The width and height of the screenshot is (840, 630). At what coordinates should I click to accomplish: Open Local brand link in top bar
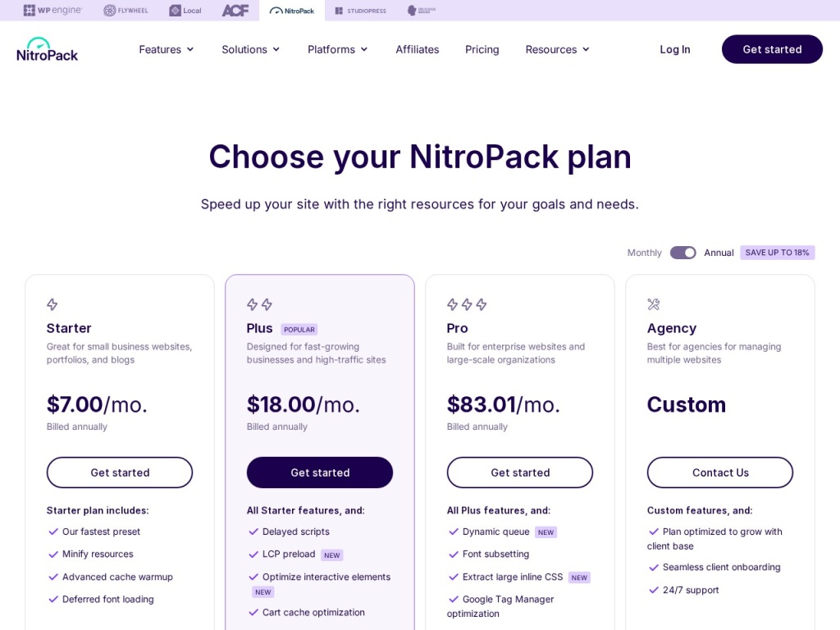click(x=185, y=10)
